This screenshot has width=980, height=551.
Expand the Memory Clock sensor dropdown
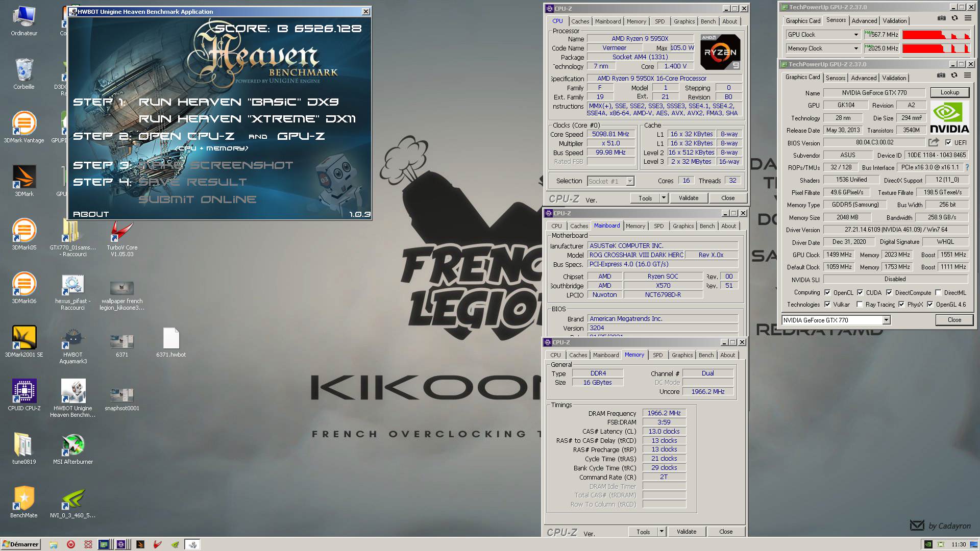[x=856, y=48]
